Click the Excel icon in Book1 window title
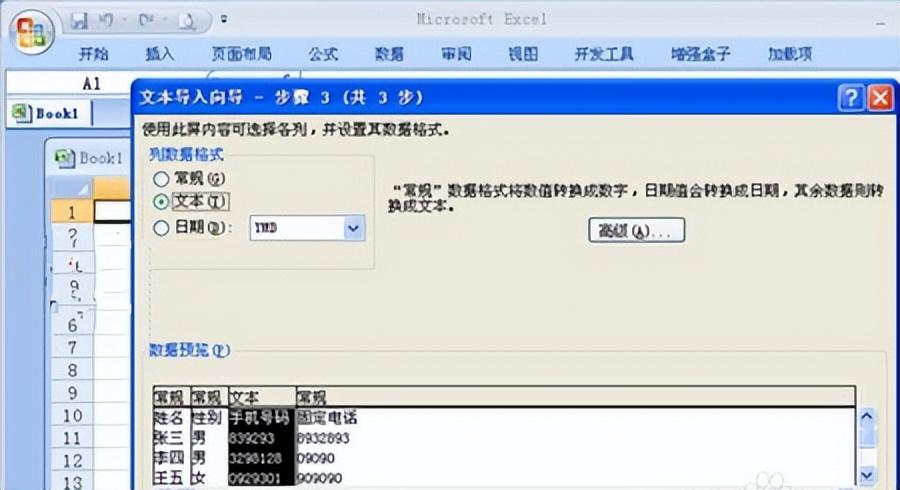This screenshot has width=900, height=490. [x=64, y=158]
